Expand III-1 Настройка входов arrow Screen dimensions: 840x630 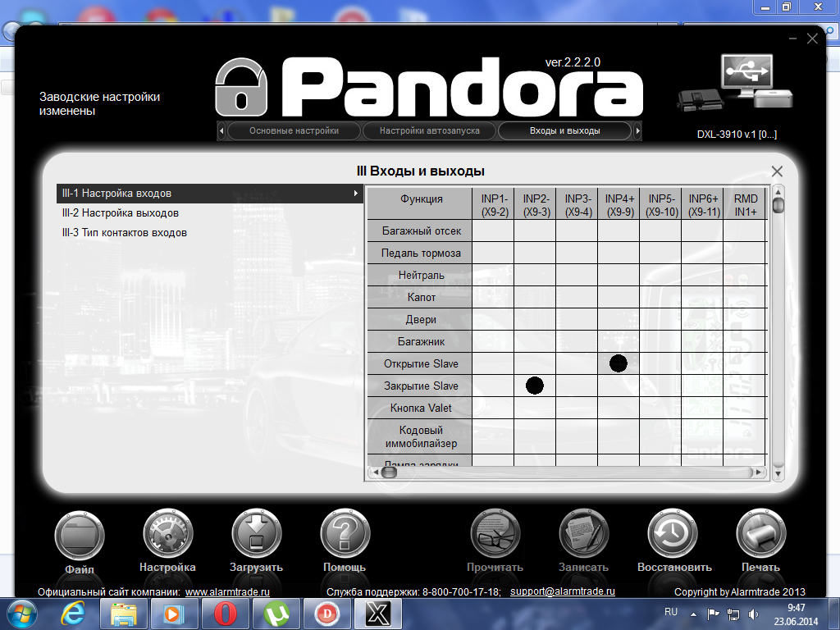click(x=355, y=194)
